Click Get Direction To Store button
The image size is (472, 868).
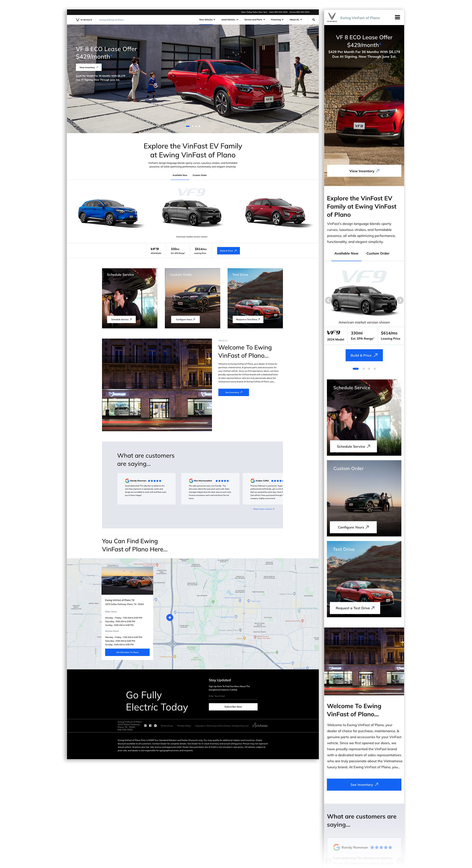127,652
